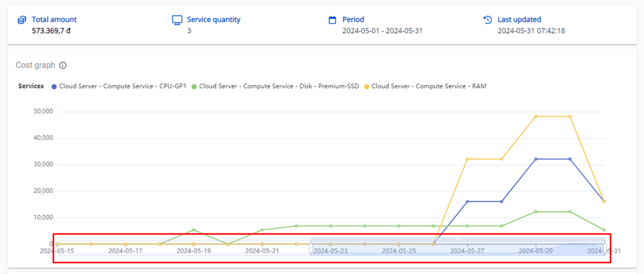Click the green Disk Premium-SSD legend dot

(194, 86)
